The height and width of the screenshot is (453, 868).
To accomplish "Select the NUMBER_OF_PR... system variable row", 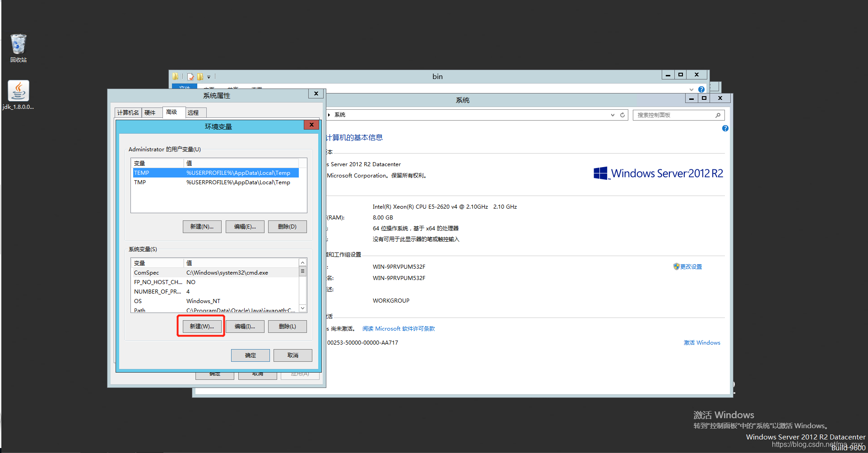I will click(x=215, y=292).
